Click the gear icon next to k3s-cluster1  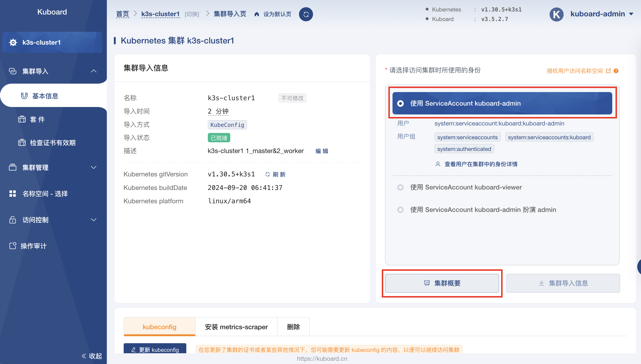[x=13, y=42]
